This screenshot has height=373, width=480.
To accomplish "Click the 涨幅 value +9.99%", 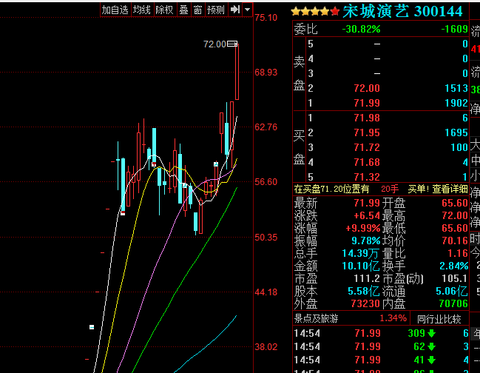I will click(363, 228).
